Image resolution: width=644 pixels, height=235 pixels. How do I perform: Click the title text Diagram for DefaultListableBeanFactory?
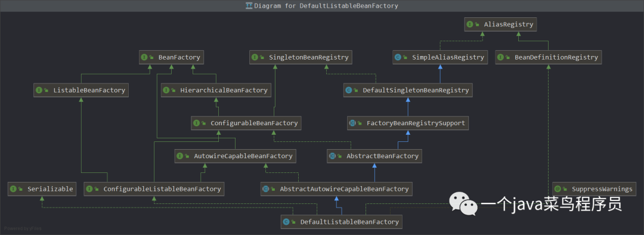click(326, 6)
